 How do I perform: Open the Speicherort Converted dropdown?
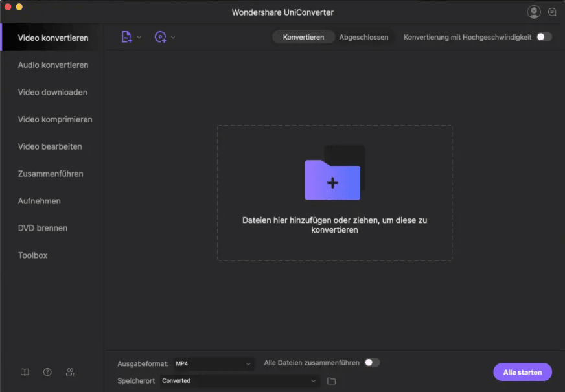240,381
